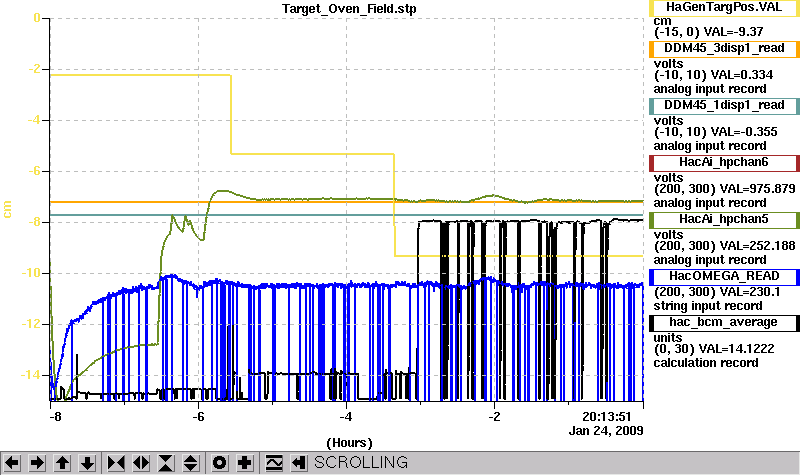Pan the graph right with the right arrow
Viewport: 800px width, 475px height.
coord(37,463)
